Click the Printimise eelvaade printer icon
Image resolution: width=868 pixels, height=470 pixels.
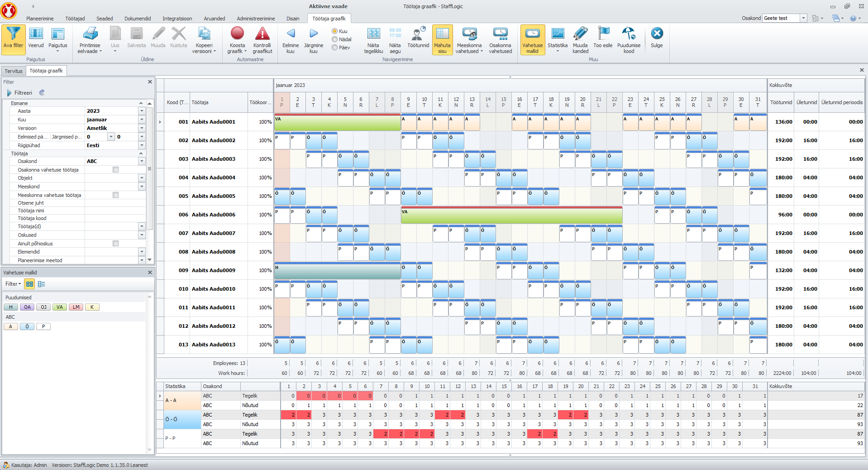pyautogui.click(x=90, y=34)
